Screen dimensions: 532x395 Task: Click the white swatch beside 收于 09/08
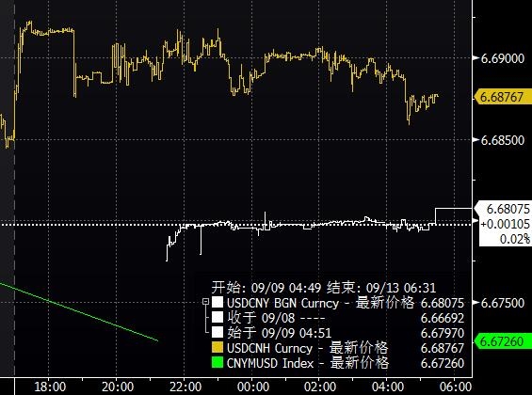pos(218,318)
